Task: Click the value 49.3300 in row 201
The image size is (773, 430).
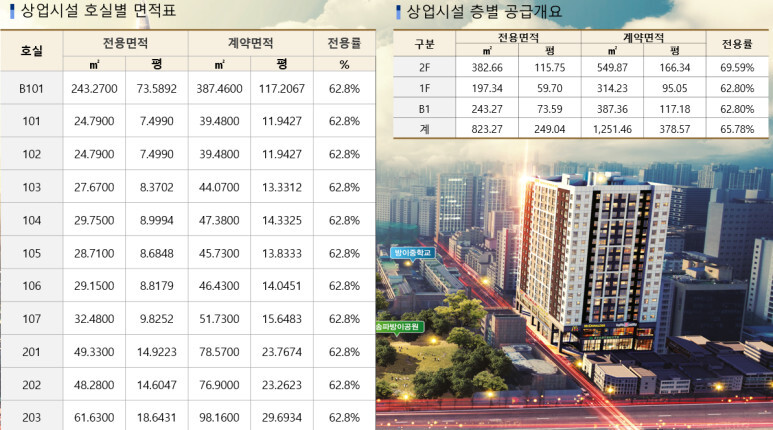Action: [x=94, y=352]
